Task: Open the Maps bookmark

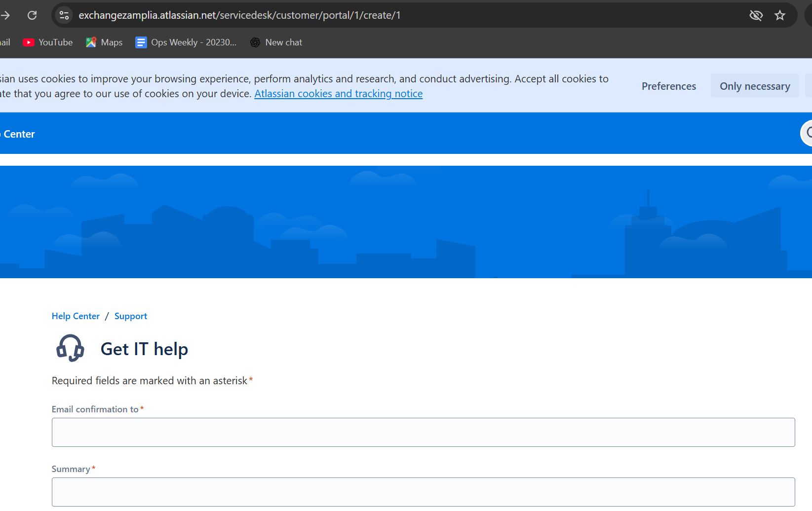Action: pos(104,42)
